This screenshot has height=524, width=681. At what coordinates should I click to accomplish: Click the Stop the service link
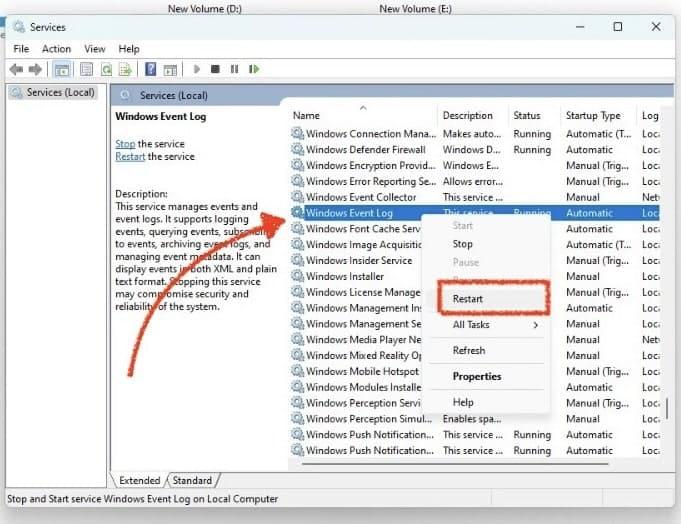point(125,144)
